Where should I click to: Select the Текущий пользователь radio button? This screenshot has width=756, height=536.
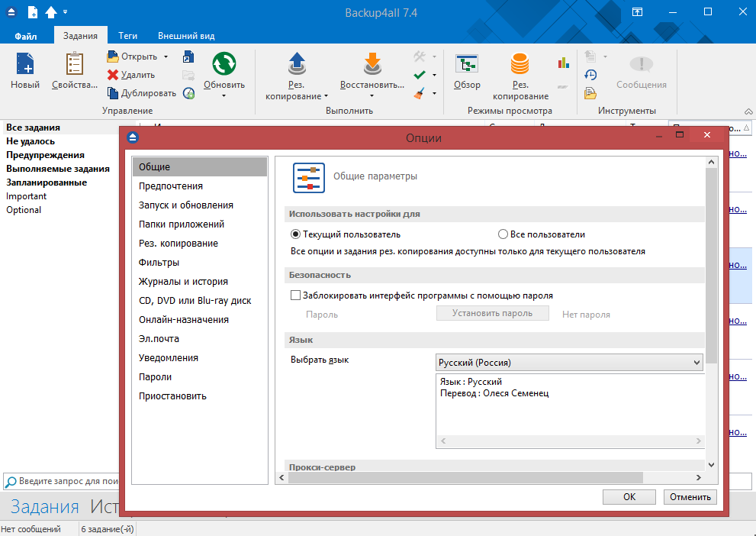point(295,234)
